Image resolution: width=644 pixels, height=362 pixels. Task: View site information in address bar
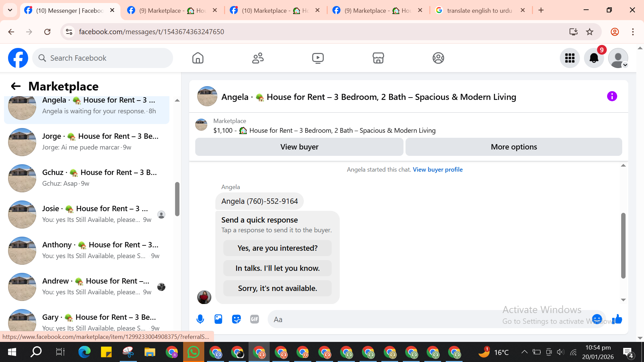click(69, 32)
